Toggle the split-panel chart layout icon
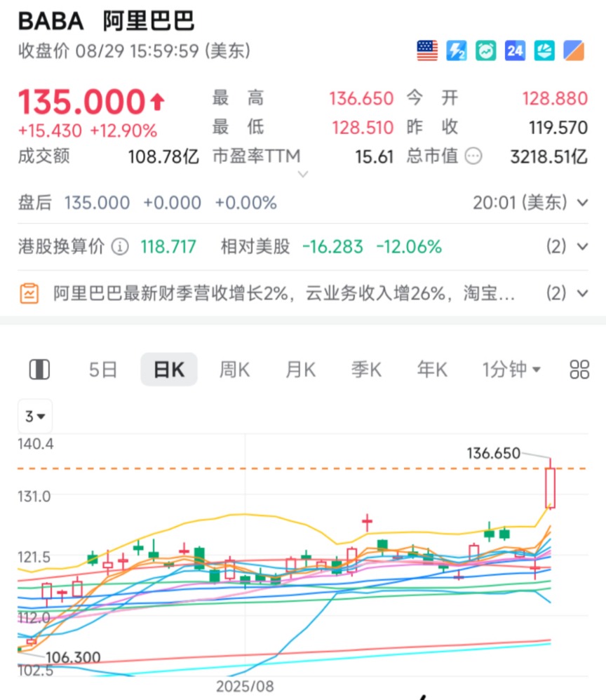This screenshot has width=606, height=700. pyautogui.click(x=39, y=370)
